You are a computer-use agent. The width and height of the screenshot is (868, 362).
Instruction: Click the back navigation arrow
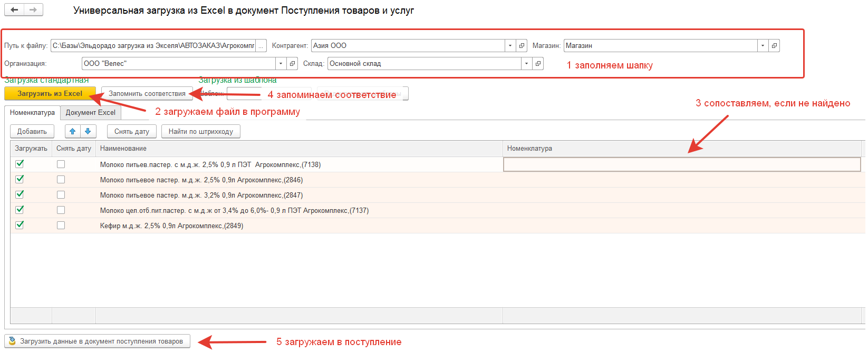(14, 9)
